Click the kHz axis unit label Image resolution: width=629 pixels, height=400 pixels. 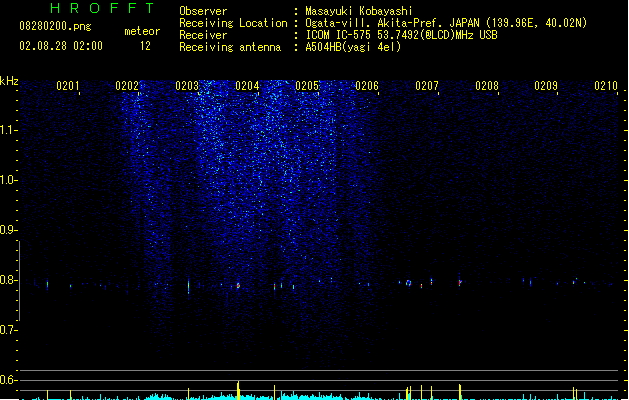[9, 81]
